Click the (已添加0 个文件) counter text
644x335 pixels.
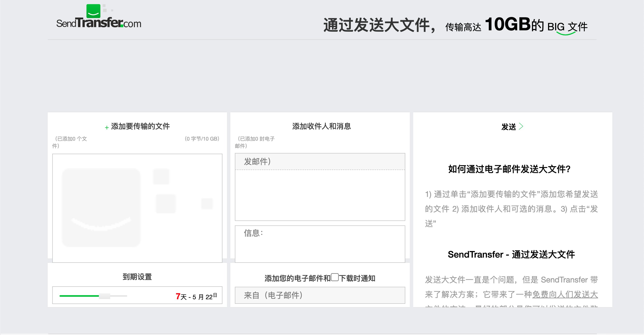(69, 142)
